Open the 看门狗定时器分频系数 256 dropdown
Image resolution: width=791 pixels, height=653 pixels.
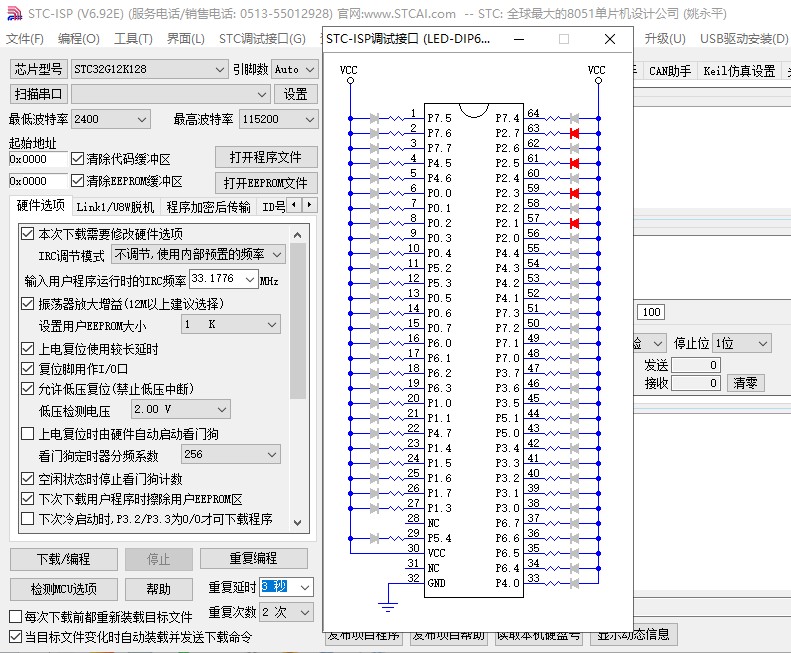point(230,454)
